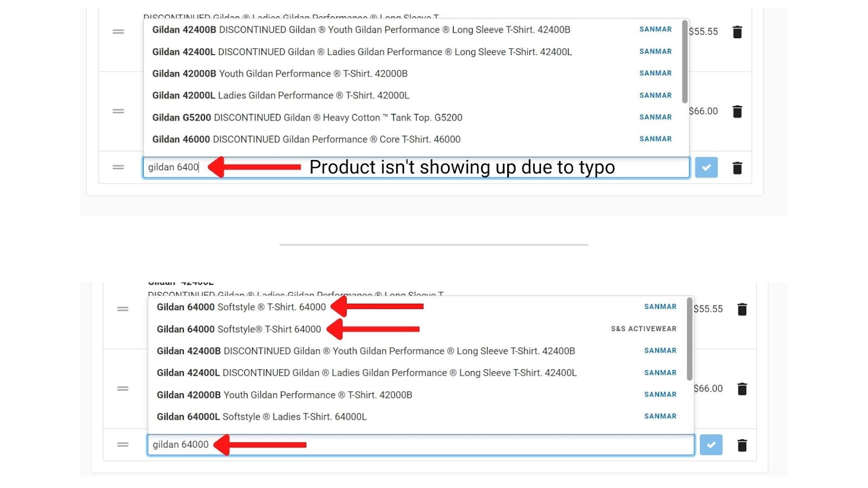Grab drag handle of top $55.55 row
The width and height of the screenshot is (868, 488).
tap(118, 32)
